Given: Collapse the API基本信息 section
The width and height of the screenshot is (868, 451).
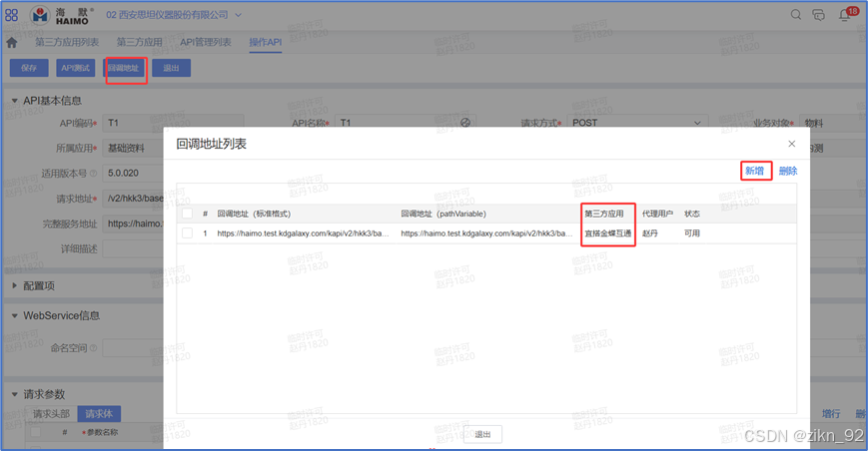Looking at the screenshot, I should click(15, 101).
